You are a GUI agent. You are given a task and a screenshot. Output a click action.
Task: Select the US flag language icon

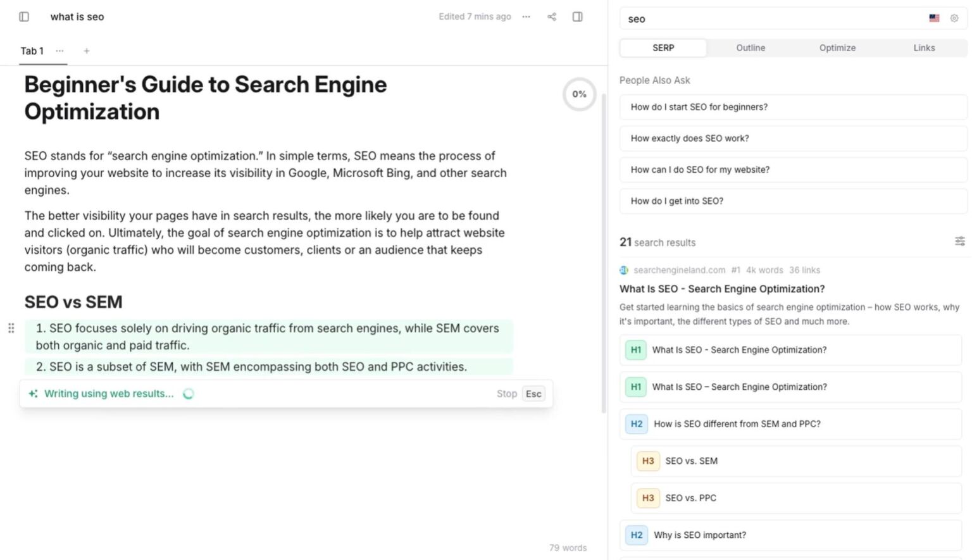point(934,18)
